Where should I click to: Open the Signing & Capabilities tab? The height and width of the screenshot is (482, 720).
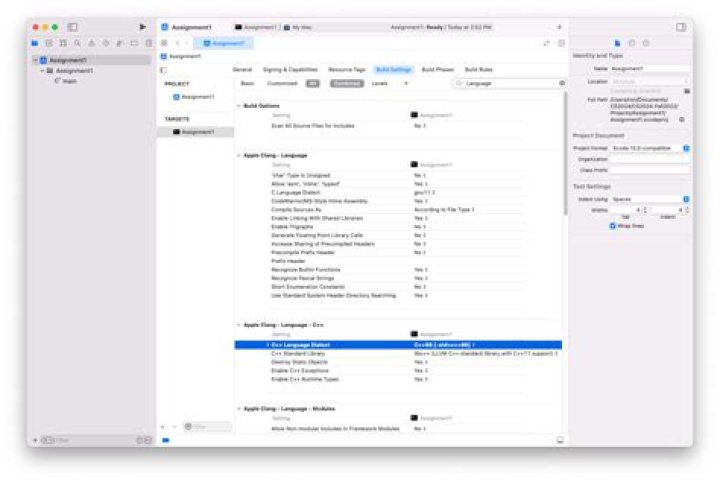(x=290, y=70)
